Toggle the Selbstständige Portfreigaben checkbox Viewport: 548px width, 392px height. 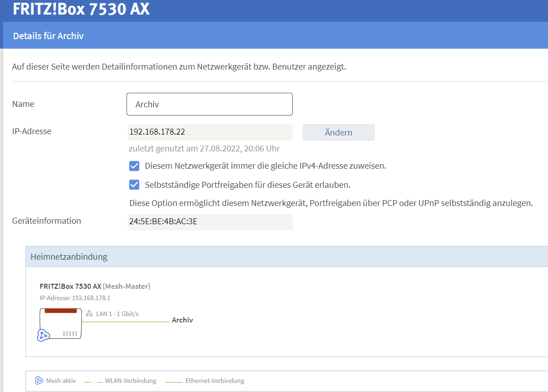134,185
